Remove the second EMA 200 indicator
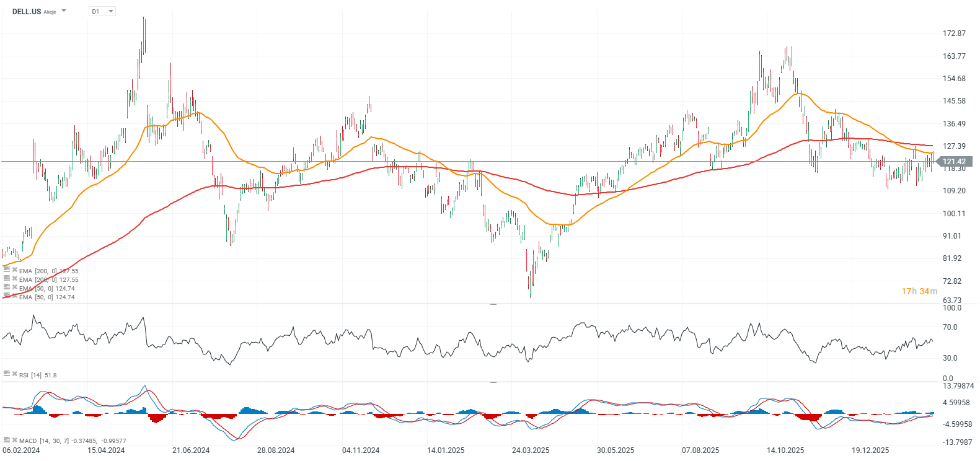The height and width of the screenshot is (461, 980). [14, 279]
